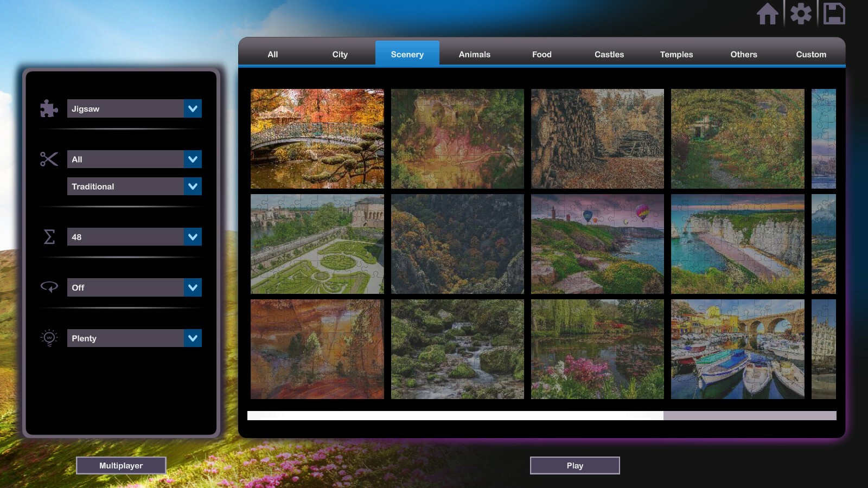
Task: Select the Custom tab
Action: coord(810,54)
